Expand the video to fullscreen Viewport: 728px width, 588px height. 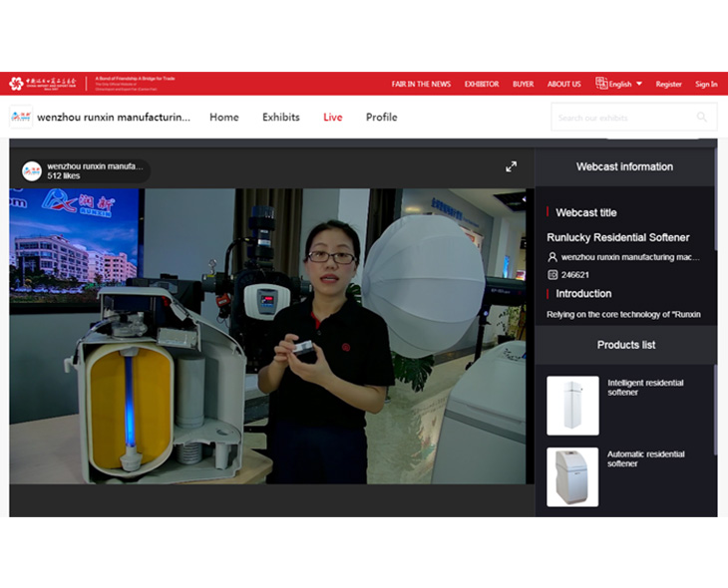coord(512,166)
